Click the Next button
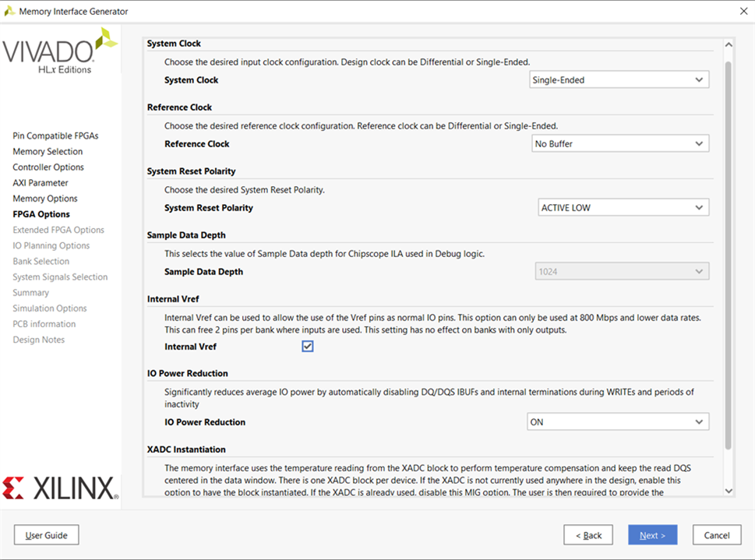755x560 pixels. coord(652,535)
